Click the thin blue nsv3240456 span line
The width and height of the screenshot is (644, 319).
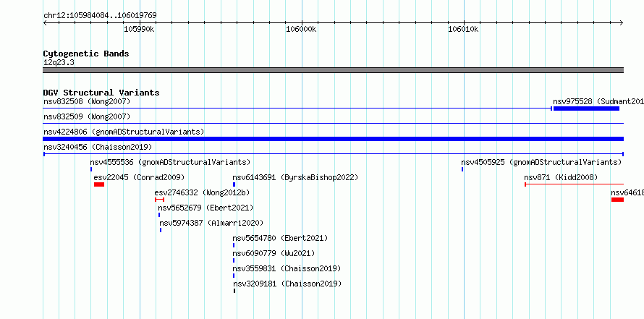[x=334, y=154]
